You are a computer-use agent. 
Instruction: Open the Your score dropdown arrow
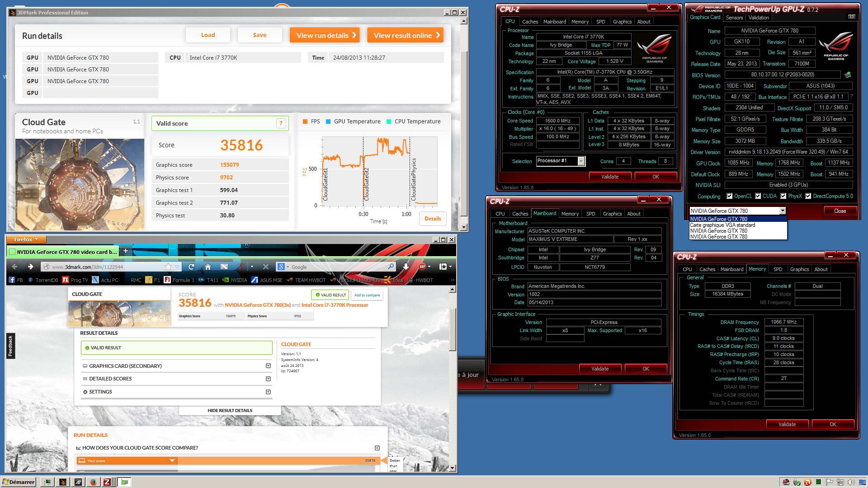coord(172,461)
